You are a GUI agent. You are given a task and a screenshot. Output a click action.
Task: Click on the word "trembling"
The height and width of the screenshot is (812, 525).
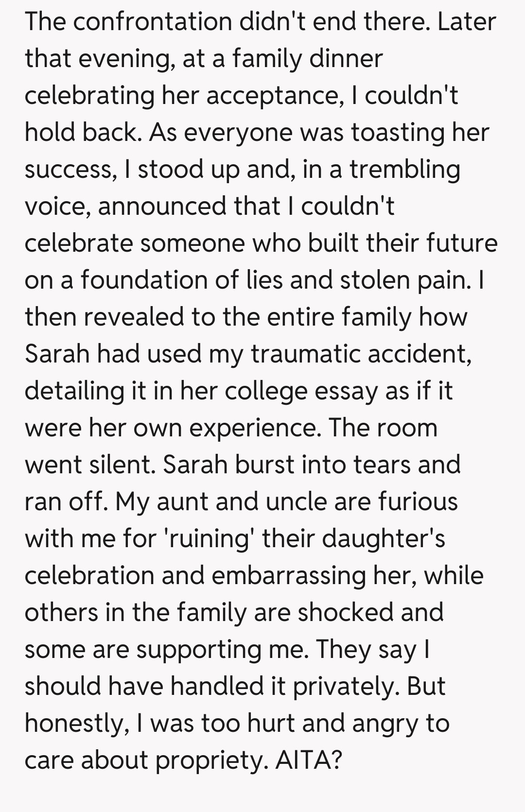point(404,169)
